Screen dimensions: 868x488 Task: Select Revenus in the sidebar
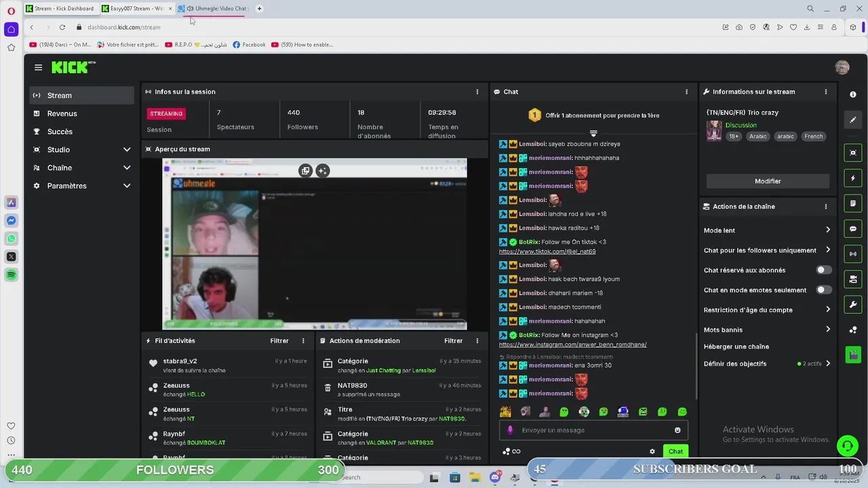pos(81,114)
